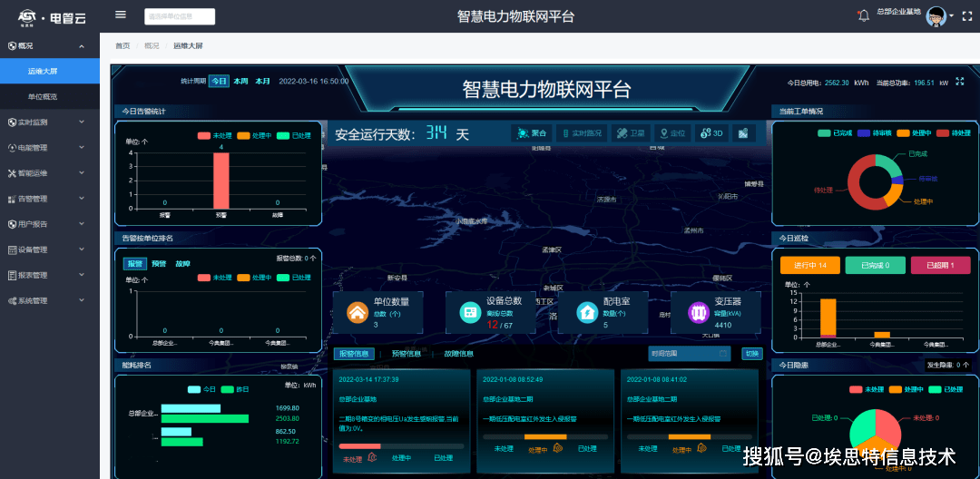Click the teal 设备总数 device icon
This screenshot has width=980, height=479.
tap(470, 312)
